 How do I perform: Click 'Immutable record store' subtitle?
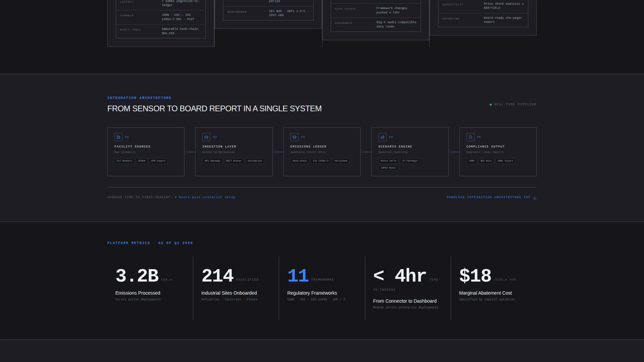308,152
